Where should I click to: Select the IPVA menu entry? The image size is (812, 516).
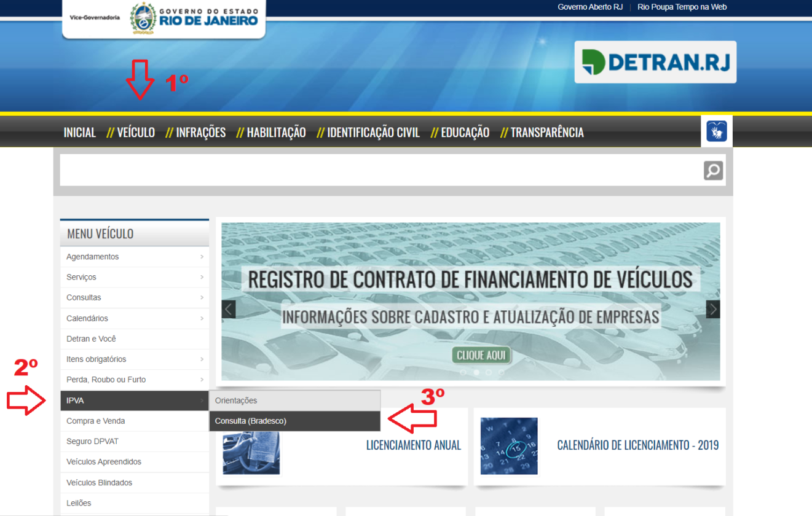click(x=135, y=401)
